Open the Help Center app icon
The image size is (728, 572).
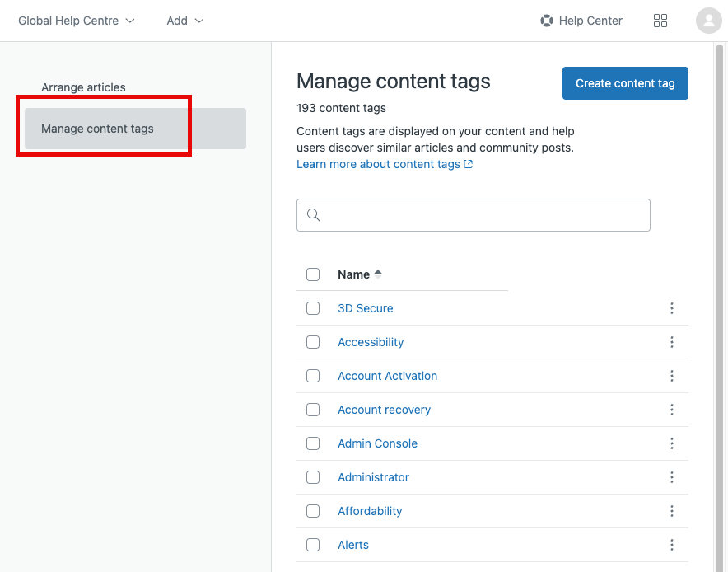click(547, 21)
